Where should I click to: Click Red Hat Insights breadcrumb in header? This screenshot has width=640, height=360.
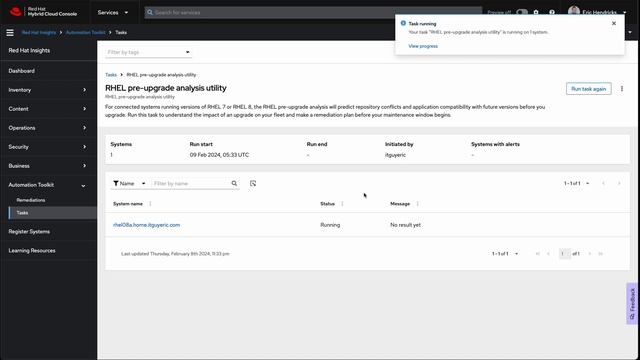pos(39,32)
